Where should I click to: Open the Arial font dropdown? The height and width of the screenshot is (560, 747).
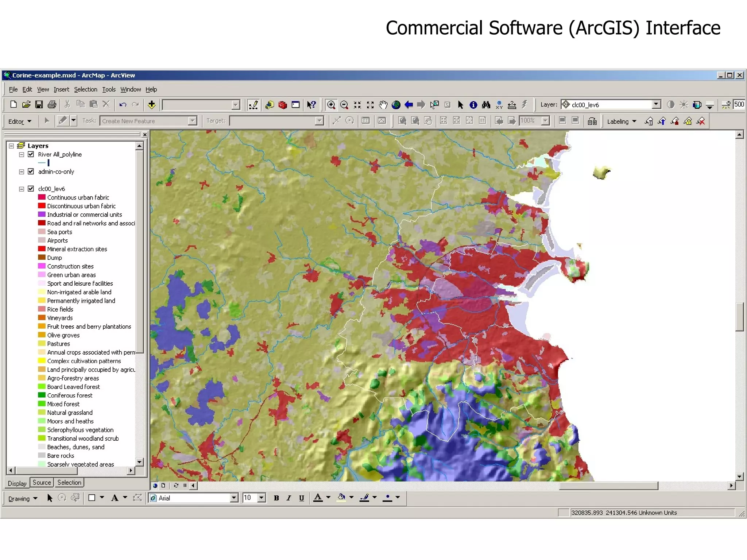click(234, 498)
